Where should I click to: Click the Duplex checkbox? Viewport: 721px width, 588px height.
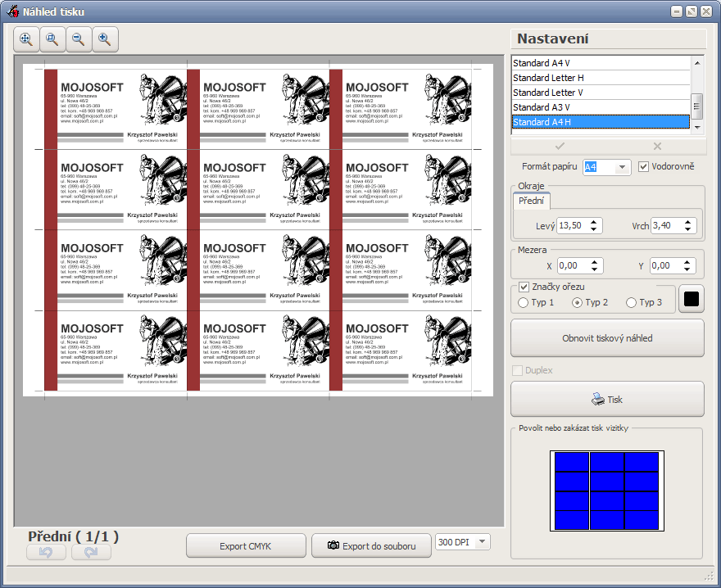pos(517,370)
